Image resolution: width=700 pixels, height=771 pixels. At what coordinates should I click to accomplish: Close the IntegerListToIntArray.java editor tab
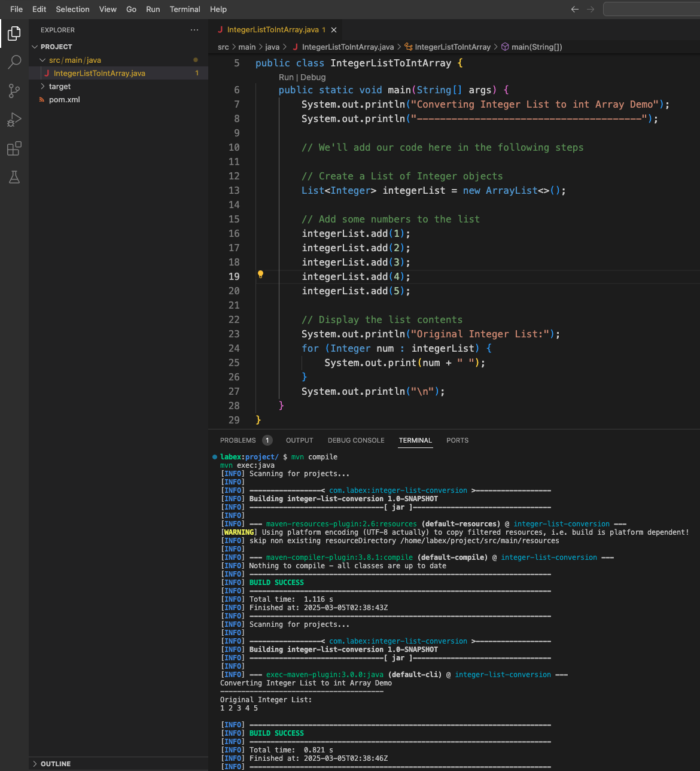[334, 30]
